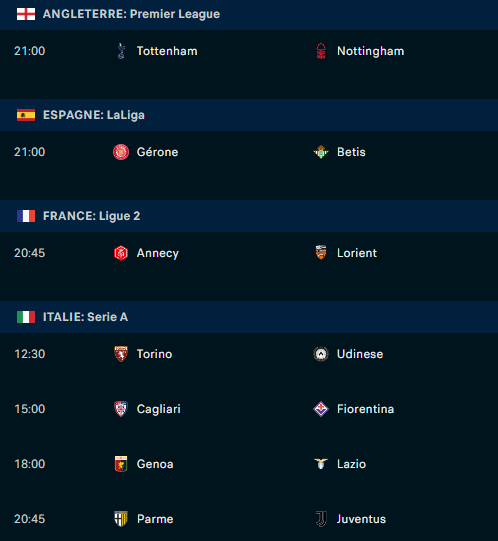Click the Fiorentina purple diamond logo
This screenshot has width=498, height=541.
click(x=321, y=409)
